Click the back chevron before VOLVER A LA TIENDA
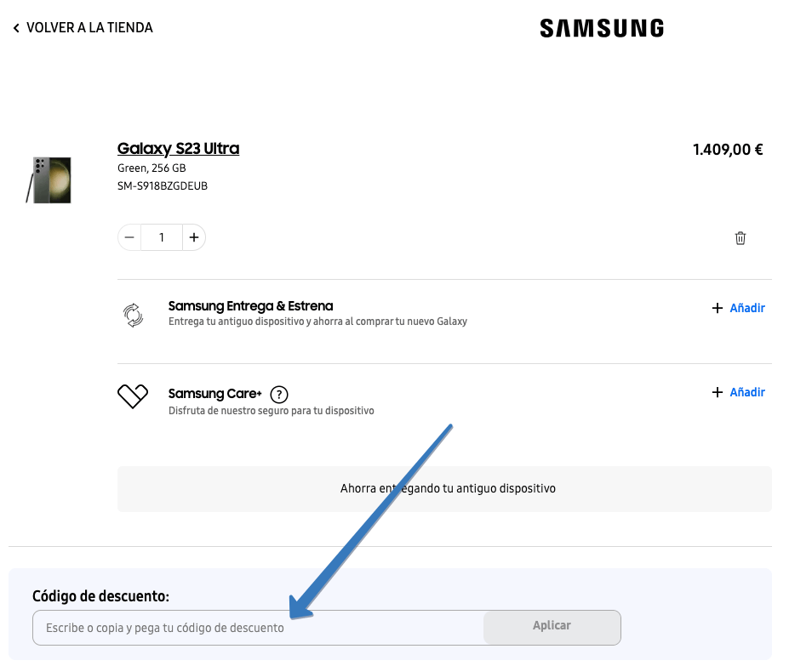This screenshot has height=666, width=812. click(16, 27)
